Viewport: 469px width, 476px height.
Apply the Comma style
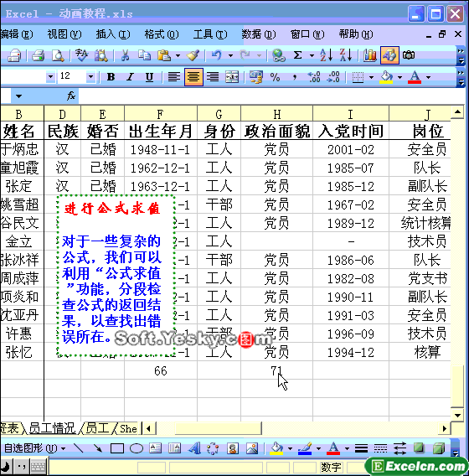pos(294,77)
